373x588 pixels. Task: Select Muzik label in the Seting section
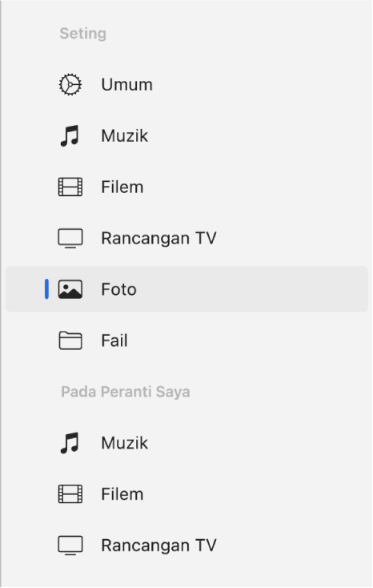[x=124, y=135]
